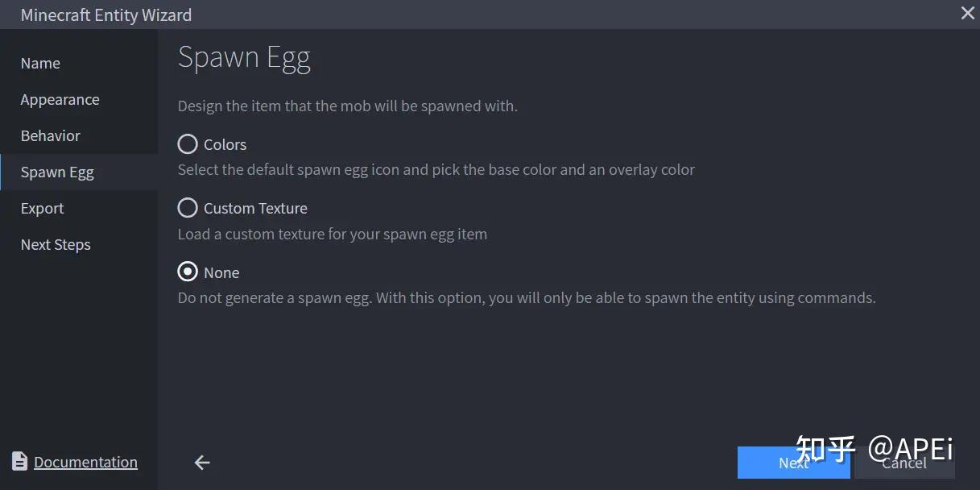Click the Spawn Egg page heading

244,56
